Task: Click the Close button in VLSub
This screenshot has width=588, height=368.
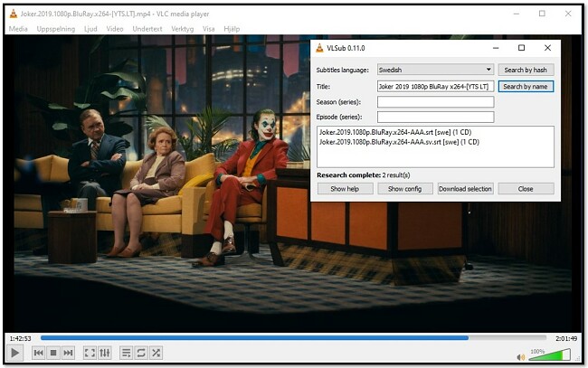Action: [x=526, y=189]
